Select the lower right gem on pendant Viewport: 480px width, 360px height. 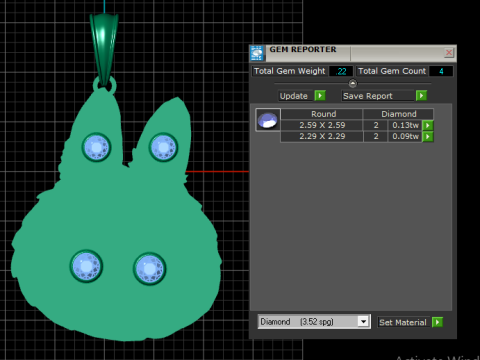click(x=150, y=269)
